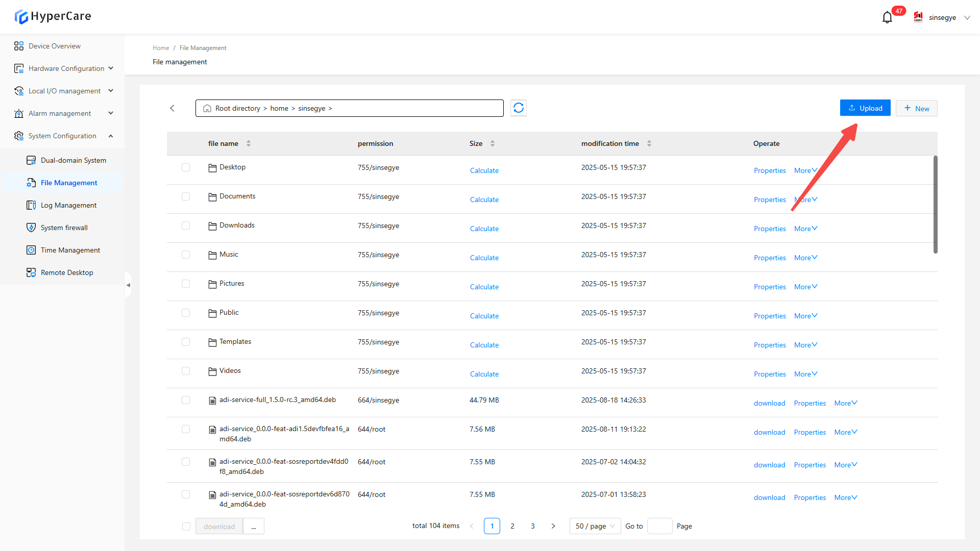Click the Upload button
The height and width of the screenshot is (551, 980).
pos(865,108)
